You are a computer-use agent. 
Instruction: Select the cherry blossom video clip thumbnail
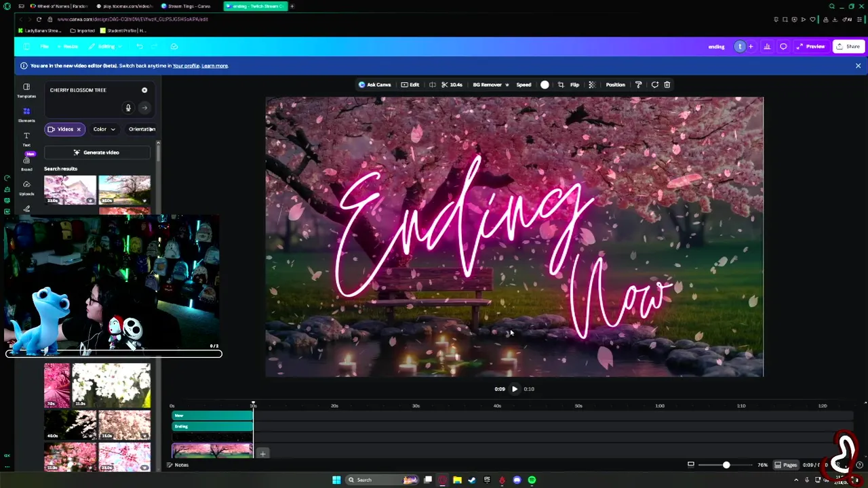[x=212, y=451]
